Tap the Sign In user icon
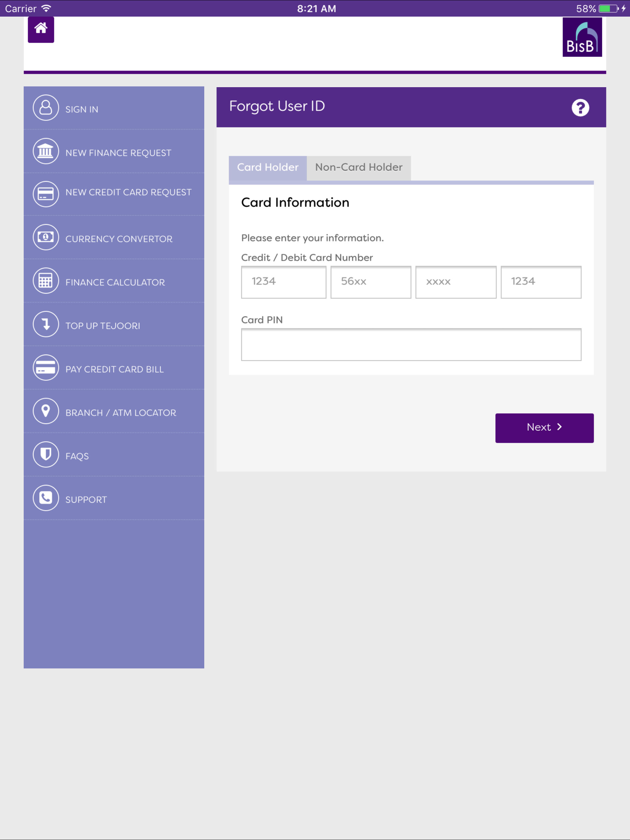 tap(46, 108)
